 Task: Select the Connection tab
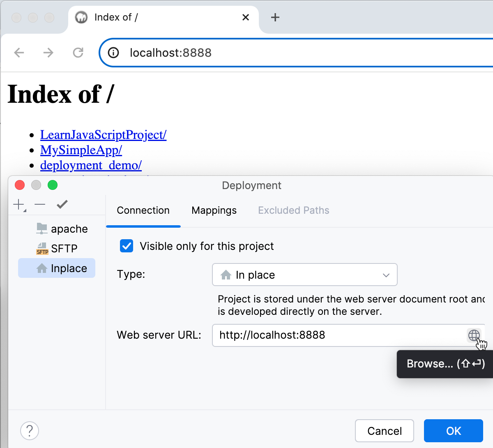coord(143,210)
